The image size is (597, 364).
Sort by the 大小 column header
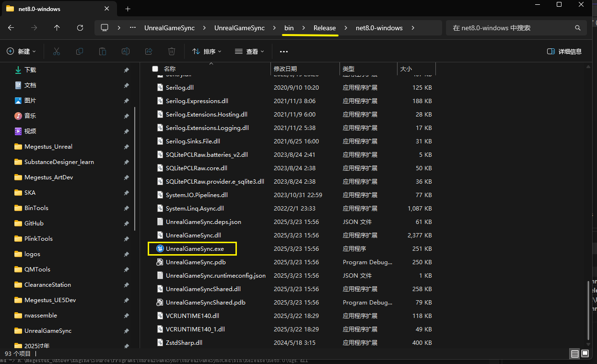point(416,69)
